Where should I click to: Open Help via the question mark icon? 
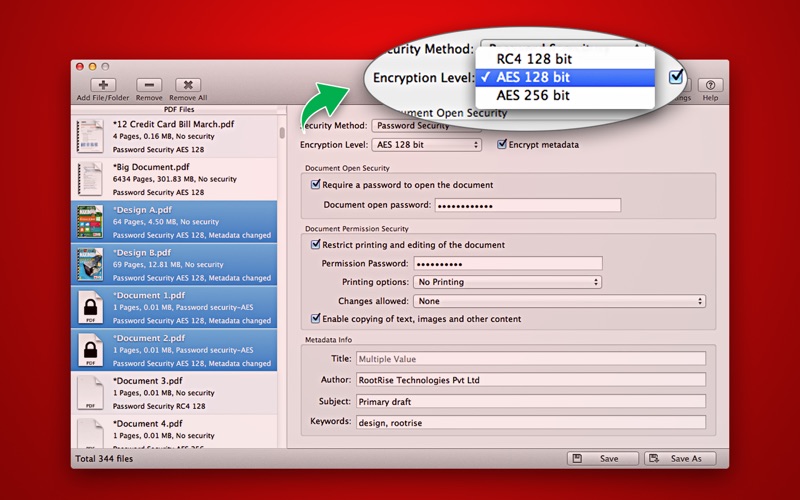710,85
